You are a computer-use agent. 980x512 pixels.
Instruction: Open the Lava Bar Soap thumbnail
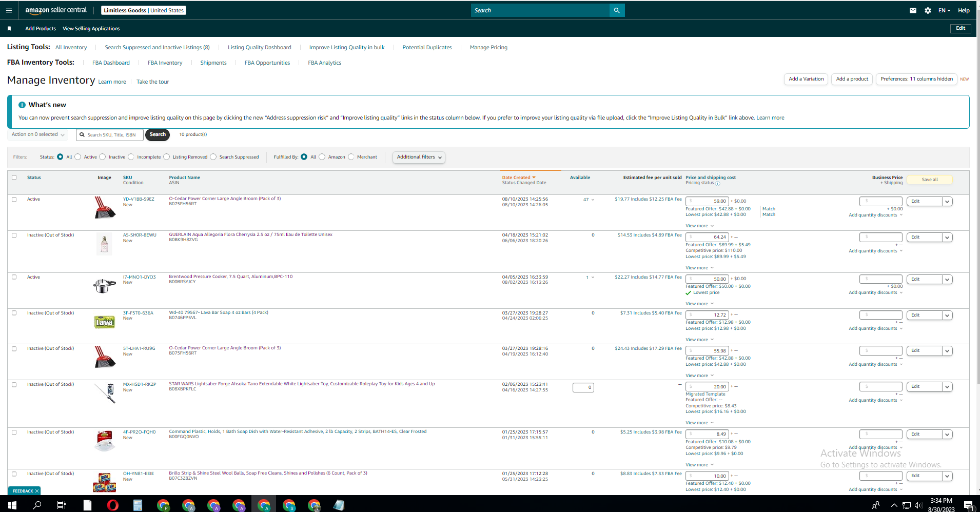pyautogui.click(x=105, y=322)
